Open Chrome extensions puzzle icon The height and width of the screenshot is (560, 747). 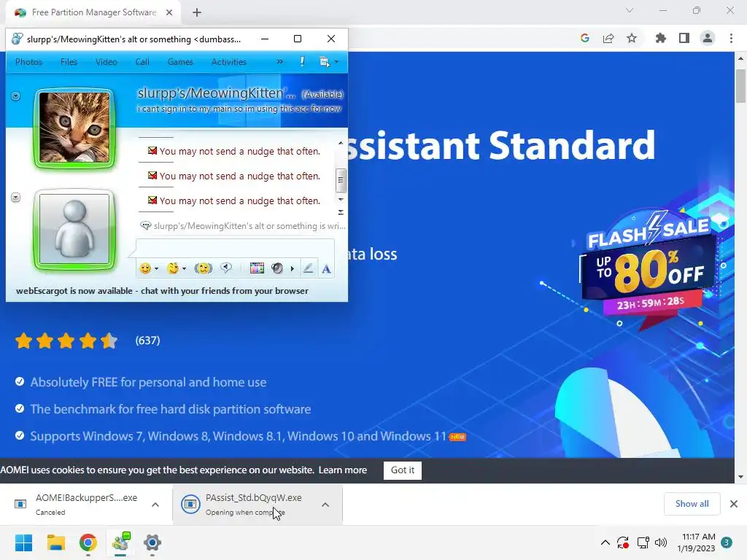point(661,38)
